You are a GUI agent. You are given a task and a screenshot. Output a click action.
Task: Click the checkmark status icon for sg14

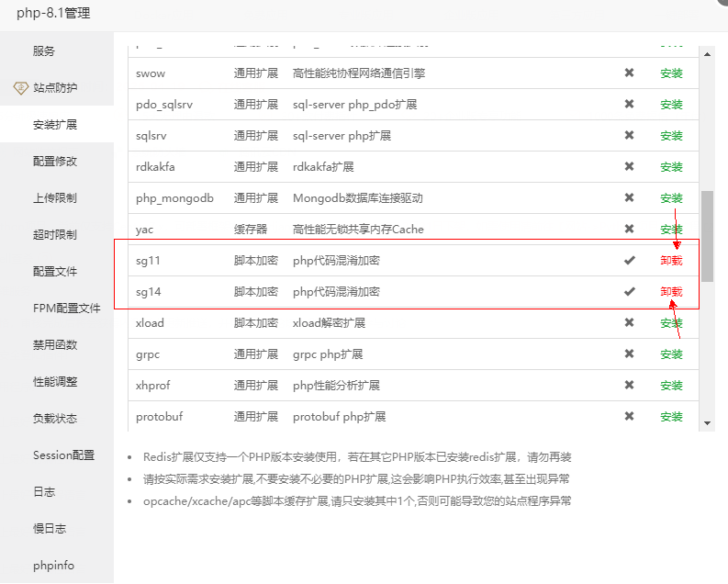coord(629,292)
